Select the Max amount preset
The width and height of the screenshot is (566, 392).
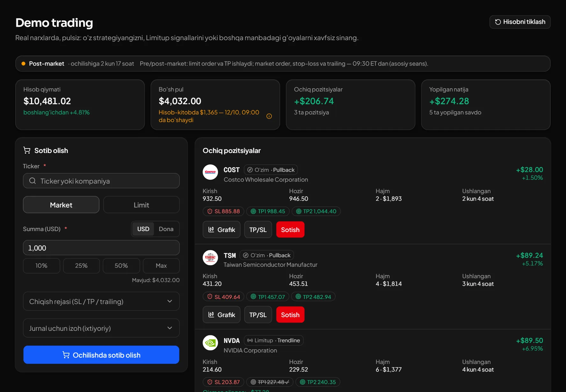point(161,265)
